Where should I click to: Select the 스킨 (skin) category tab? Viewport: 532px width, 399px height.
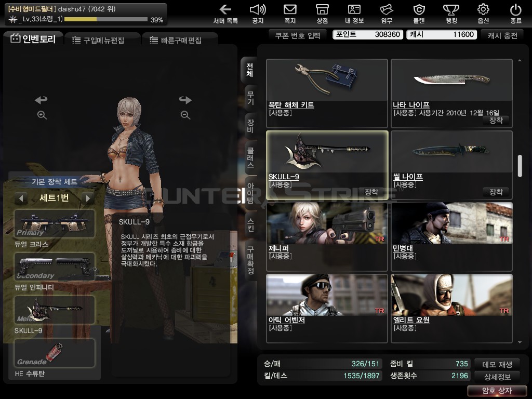[x=250, y=224]
